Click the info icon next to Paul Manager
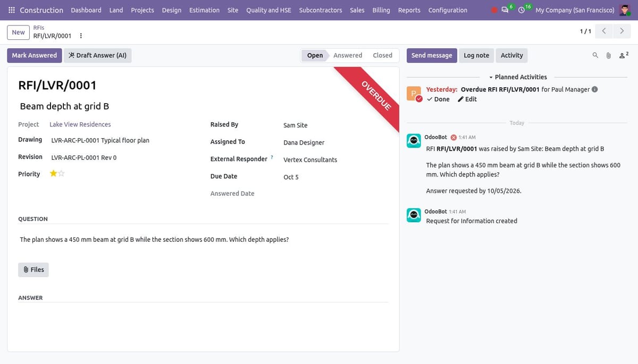638x364 pixels. click(x=594, y=89)
